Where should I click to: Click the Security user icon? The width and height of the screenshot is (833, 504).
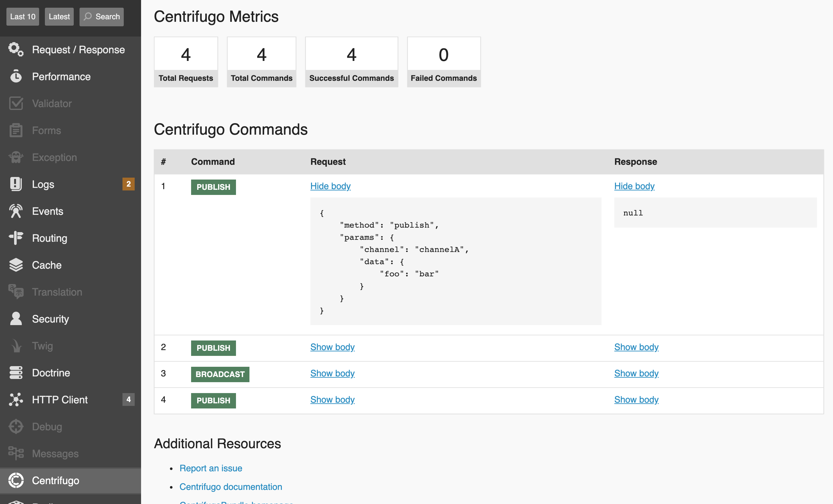[16, 319]
